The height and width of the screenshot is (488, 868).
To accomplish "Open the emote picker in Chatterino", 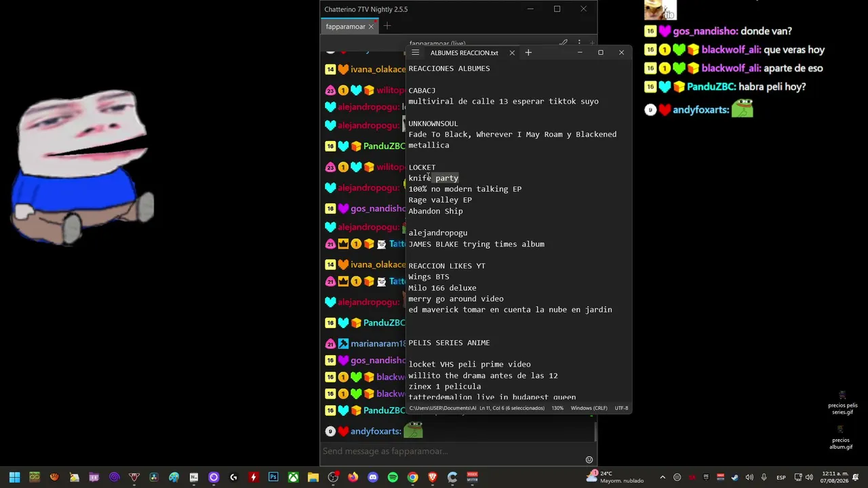I will 589,460.
